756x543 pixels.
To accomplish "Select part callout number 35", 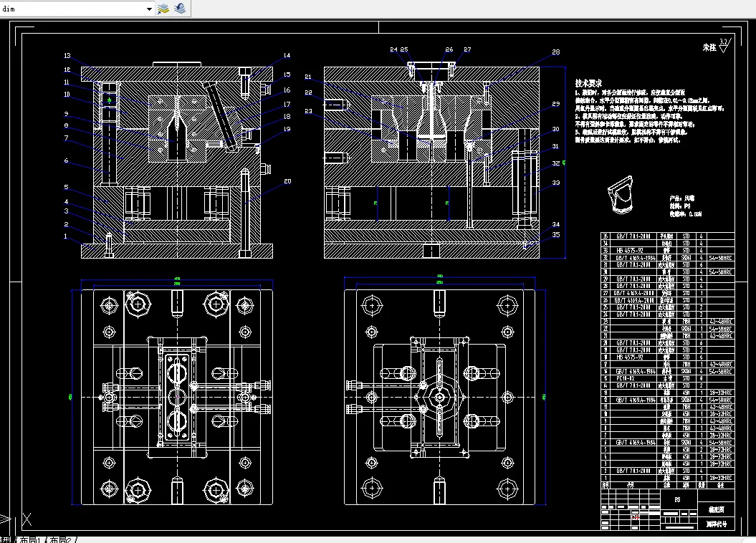I will pos(556,235).
